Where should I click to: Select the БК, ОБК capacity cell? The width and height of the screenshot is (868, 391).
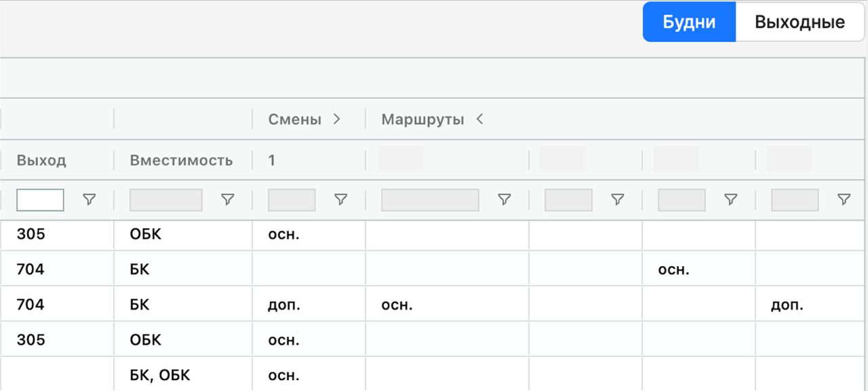pyautogui.click(x=183, y=375)
